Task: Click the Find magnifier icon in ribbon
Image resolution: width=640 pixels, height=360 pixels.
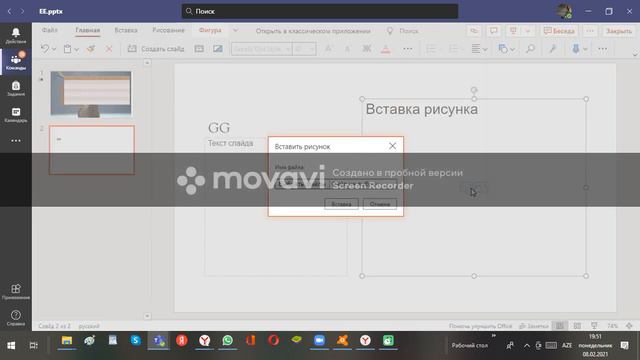Action: (530, 49)
